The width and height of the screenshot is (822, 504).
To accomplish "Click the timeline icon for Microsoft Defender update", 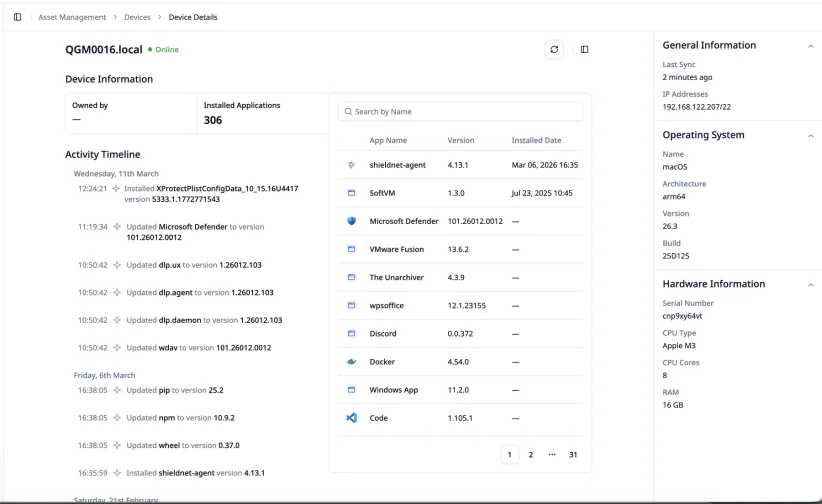I will tap(117, 227).
